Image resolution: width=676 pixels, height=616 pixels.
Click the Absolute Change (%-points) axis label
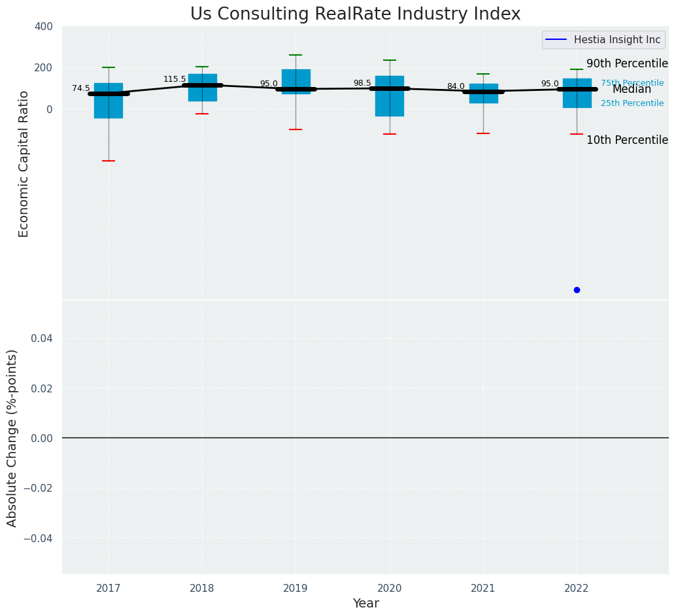pyautogui.click(x=12, y=437)
